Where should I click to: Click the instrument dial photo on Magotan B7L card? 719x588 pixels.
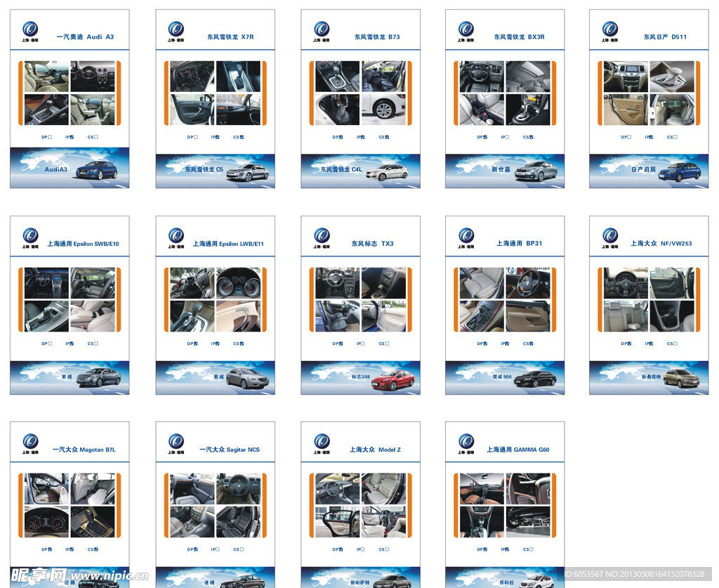47,522
